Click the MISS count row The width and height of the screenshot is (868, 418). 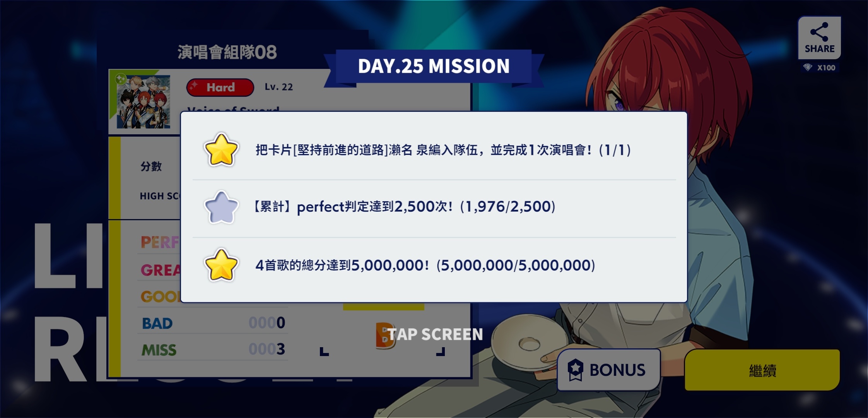point(213,349)
